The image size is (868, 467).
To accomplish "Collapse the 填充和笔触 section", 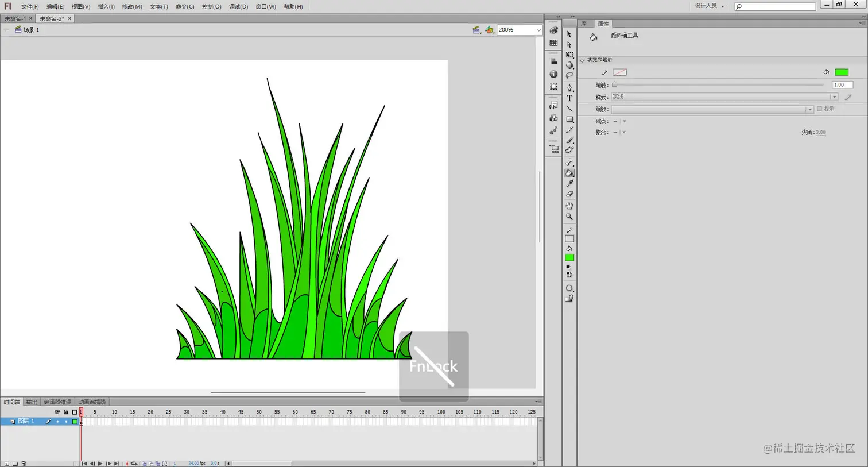I will 582,60.
